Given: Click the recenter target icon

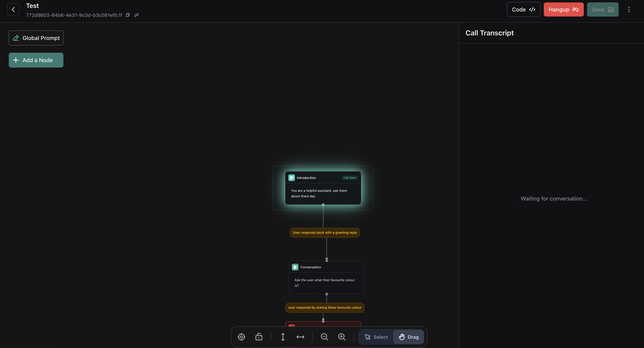Looking at the screenshot, I should click(x=241, y=337).
